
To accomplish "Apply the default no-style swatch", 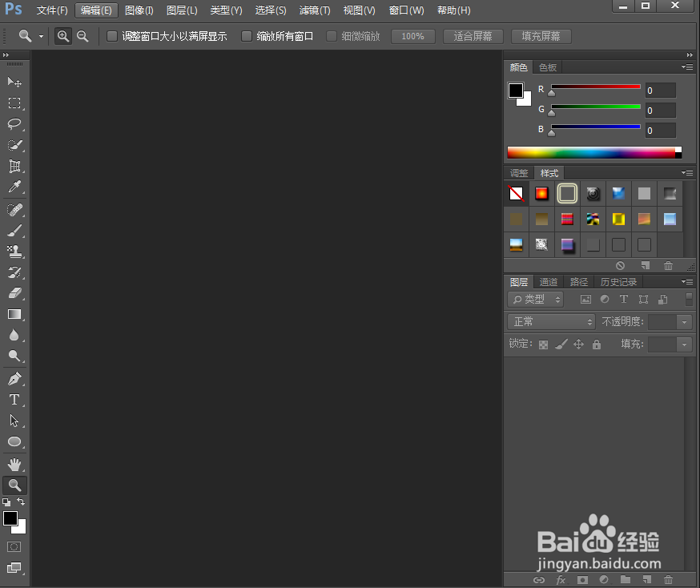I will tap(516, 193).
